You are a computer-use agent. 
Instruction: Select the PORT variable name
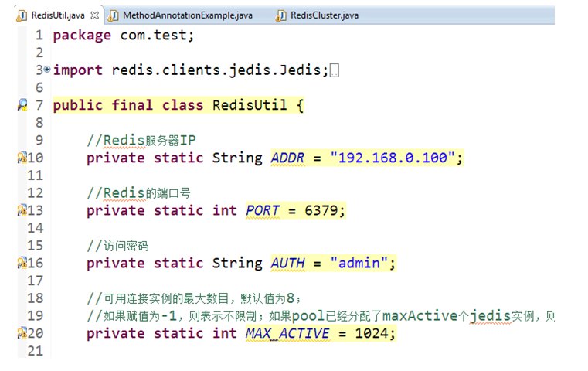263,210
